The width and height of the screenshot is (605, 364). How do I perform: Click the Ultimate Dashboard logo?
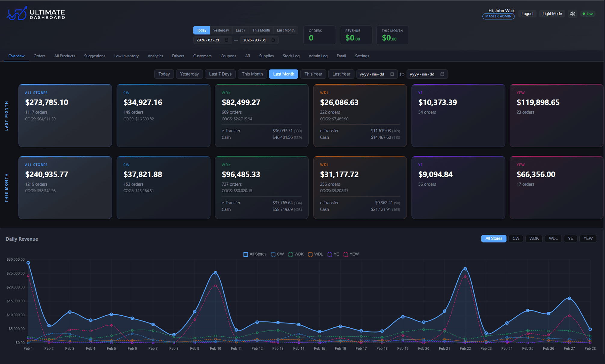point(35,13)
